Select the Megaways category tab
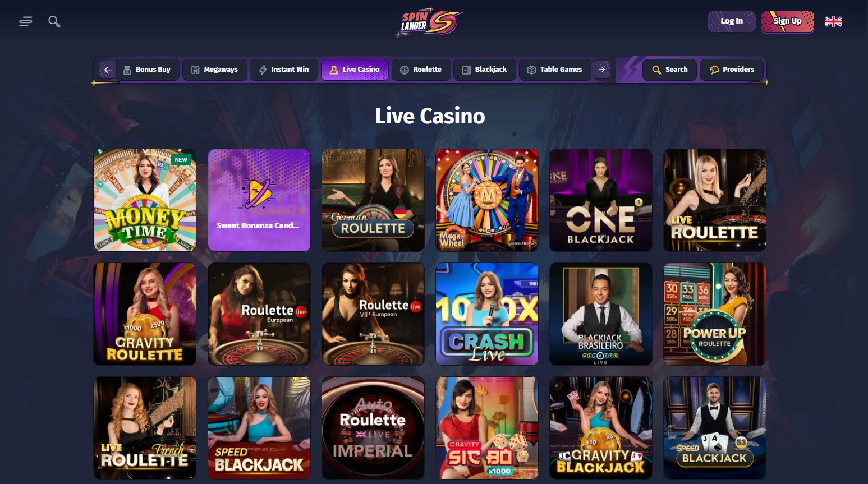This screenshot has height=484, width=868. (214, 70)
